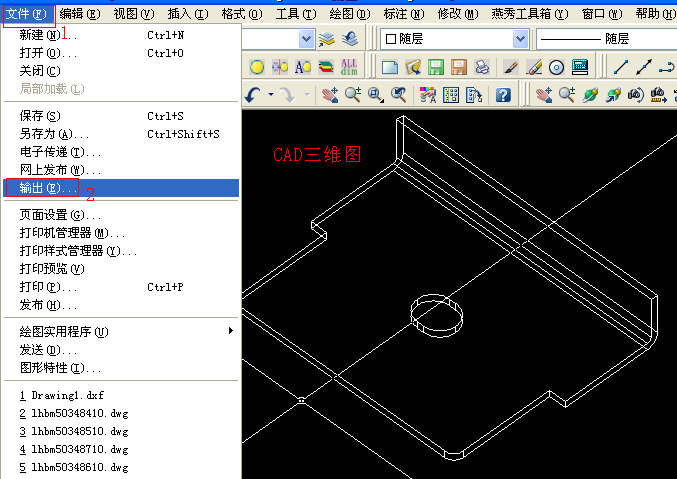Open recent file lhbm50348710.dwg

[121, 449]
